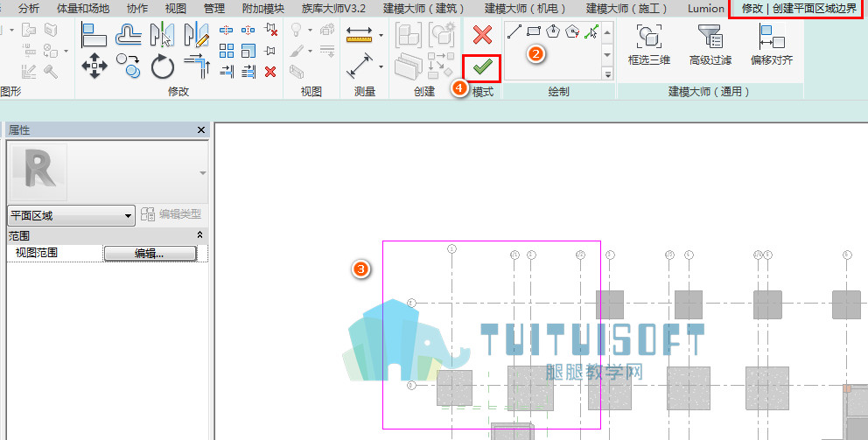
Task: Activate the Rotate tool
Action: click(x=163, y=66)
